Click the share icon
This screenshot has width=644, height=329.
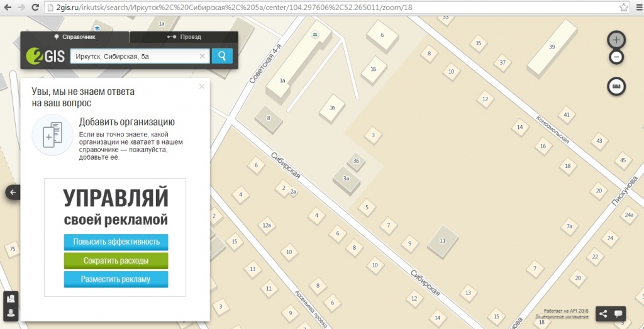[603, 314]
